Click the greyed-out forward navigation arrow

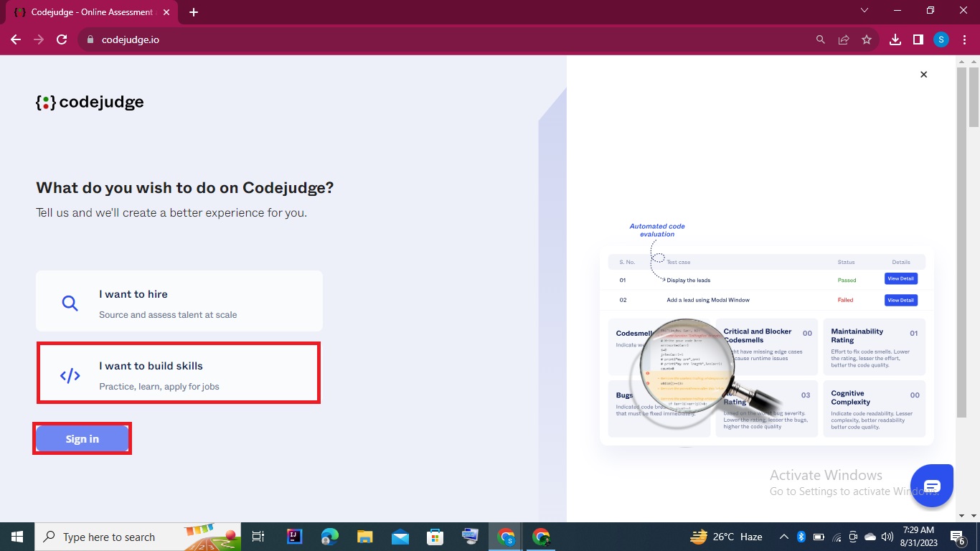click(39, 40)
